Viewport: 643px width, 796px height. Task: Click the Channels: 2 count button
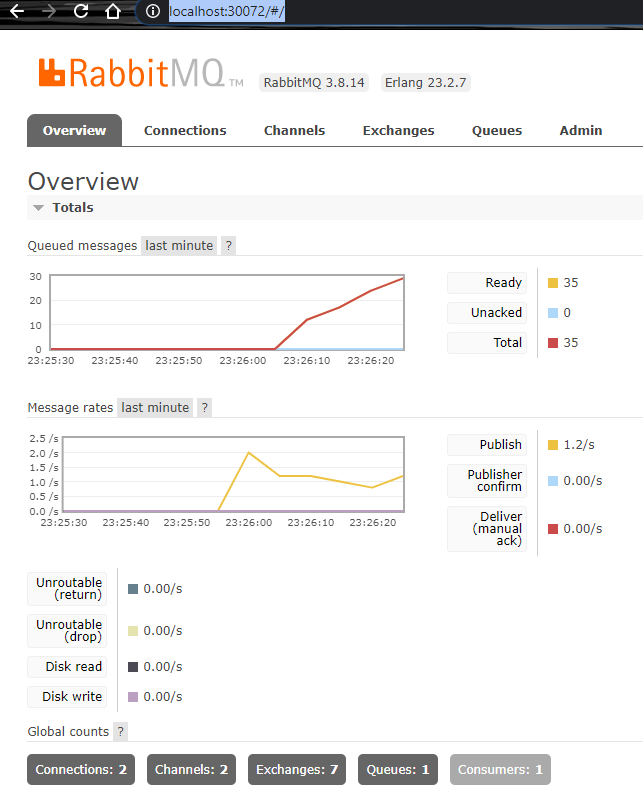(x=192, y=770)
